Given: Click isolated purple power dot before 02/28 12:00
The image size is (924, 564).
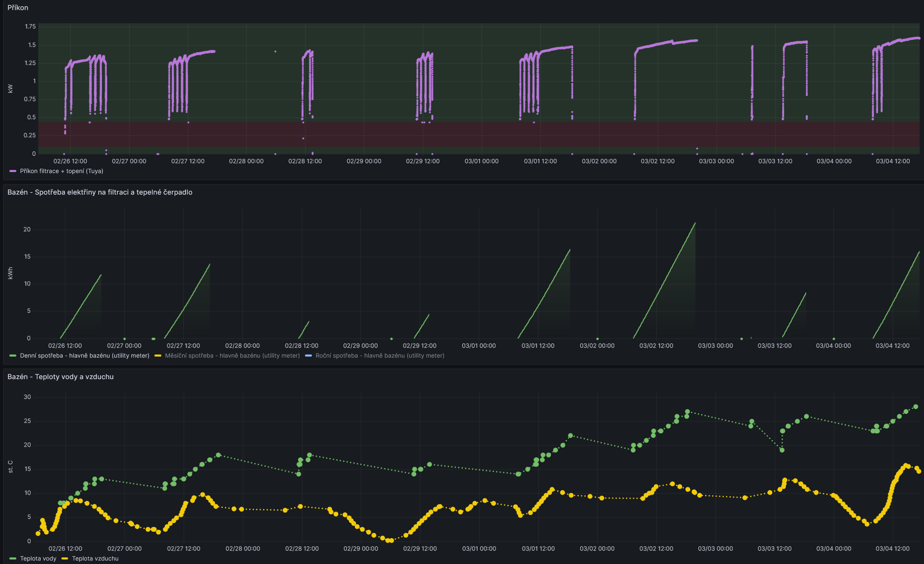Looking at the screenshot, I should pyautogui.click(x=275, y=51).
